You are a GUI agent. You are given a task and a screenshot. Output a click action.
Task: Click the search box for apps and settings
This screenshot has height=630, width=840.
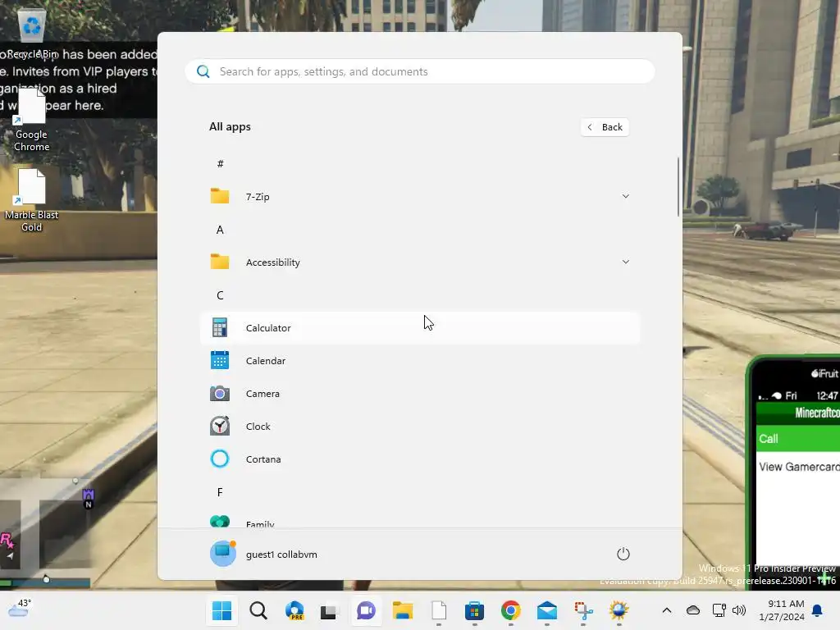420,71
